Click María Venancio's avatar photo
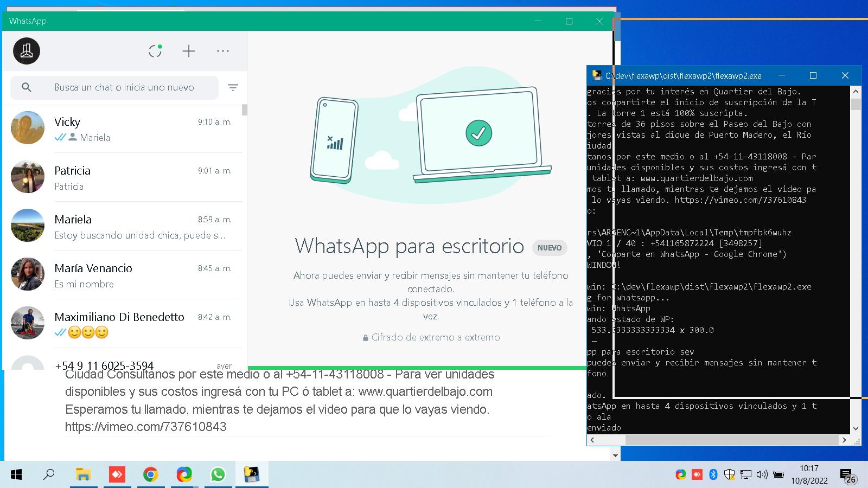Viewport: 868px width, 488px height. [28, 274]
